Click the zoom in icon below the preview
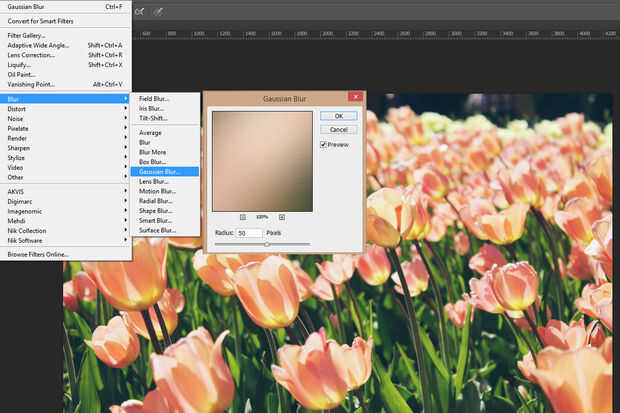The height and width of the screenshot is (413, 620). 282,217
